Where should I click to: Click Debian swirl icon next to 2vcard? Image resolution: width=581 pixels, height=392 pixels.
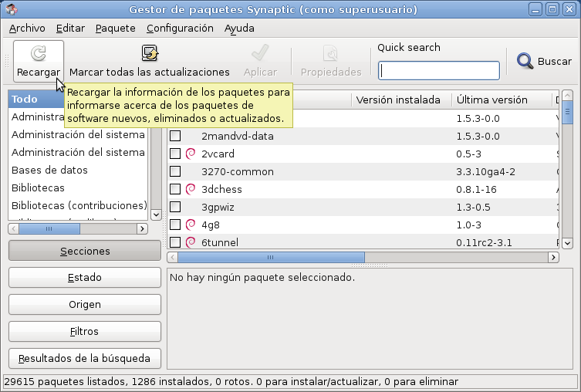pos(191,154)
